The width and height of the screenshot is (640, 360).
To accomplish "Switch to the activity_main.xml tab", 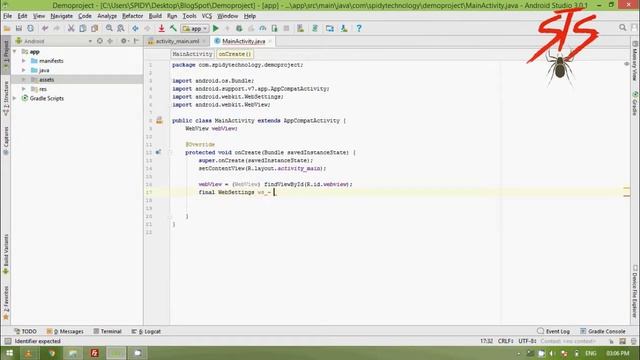I will point(177,41).
